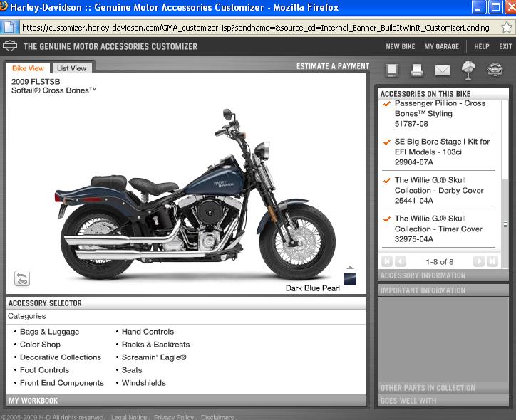Viewport: 516px width, 420px height.
Task: Open New Bike menu
Action: coord(400,46)
